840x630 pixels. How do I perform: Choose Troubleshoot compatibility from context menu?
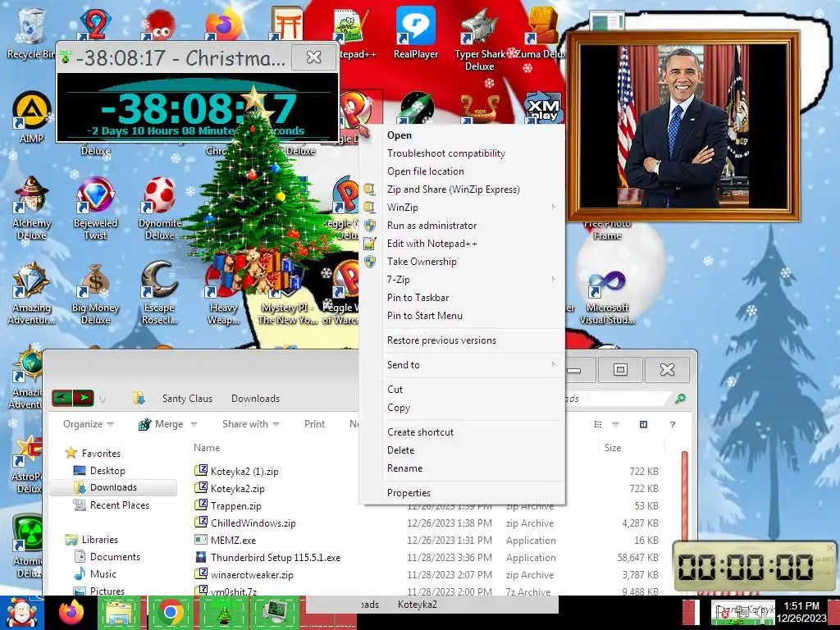click(x=463, y=153)
